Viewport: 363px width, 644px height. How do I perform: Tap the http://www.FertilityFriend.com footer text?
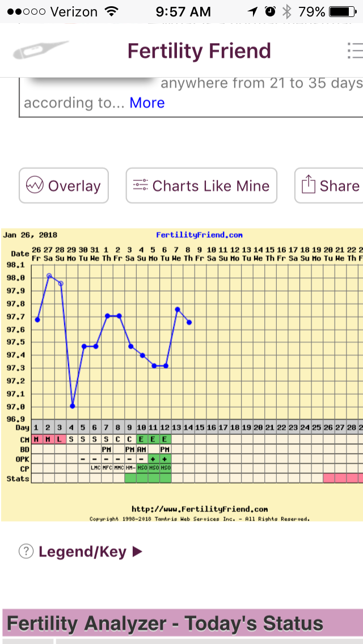point(200,509)
